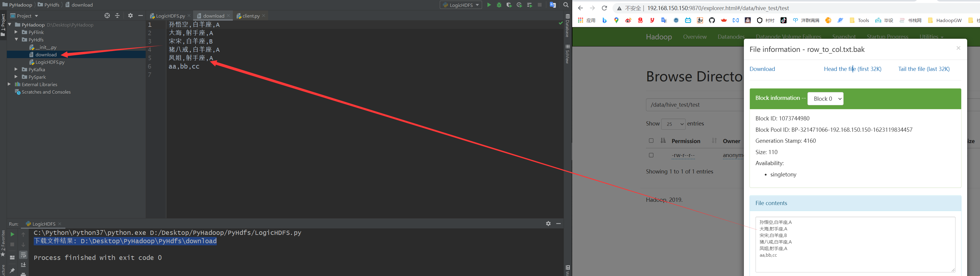Open Hadoop Overview menu item
Viewport: 980px width, 276px height.
click(x=695, y=37)
